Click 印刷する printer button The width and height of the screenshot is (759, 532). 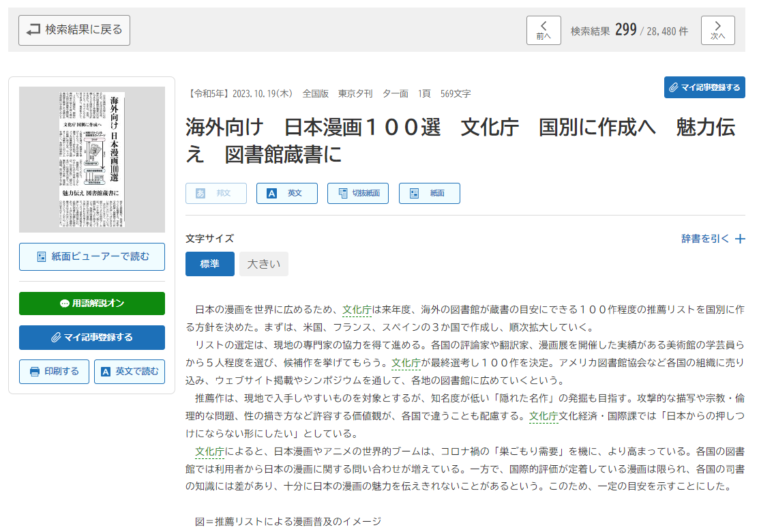coord(55,372)
